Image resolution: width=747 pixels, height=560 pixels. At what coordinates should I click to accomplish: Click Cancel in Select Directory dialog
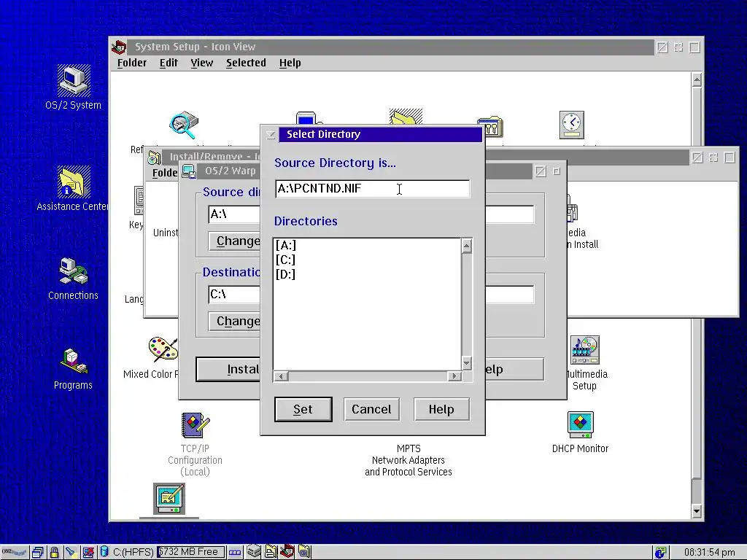coord(371,409)
